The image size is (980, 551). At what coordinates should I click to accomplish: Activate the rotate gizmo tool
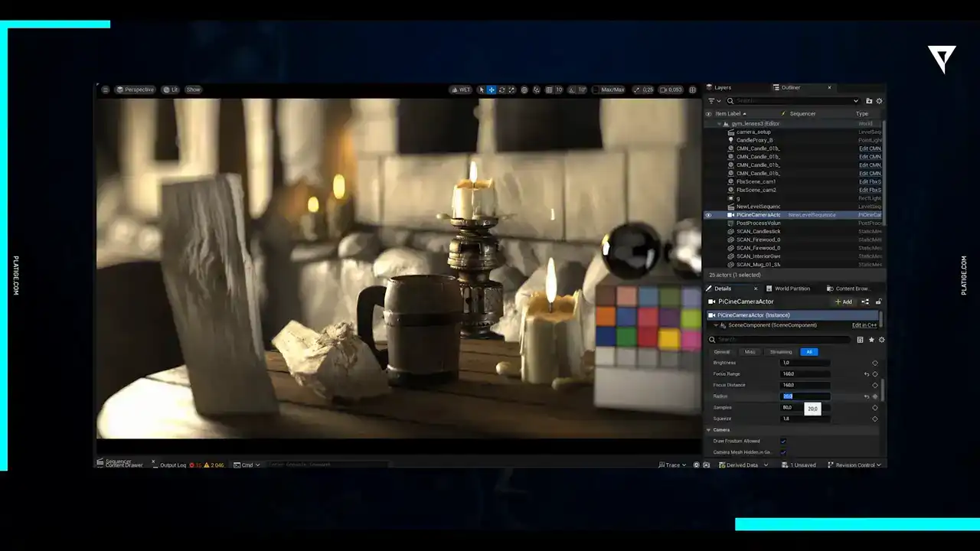(x=501, y=90)
